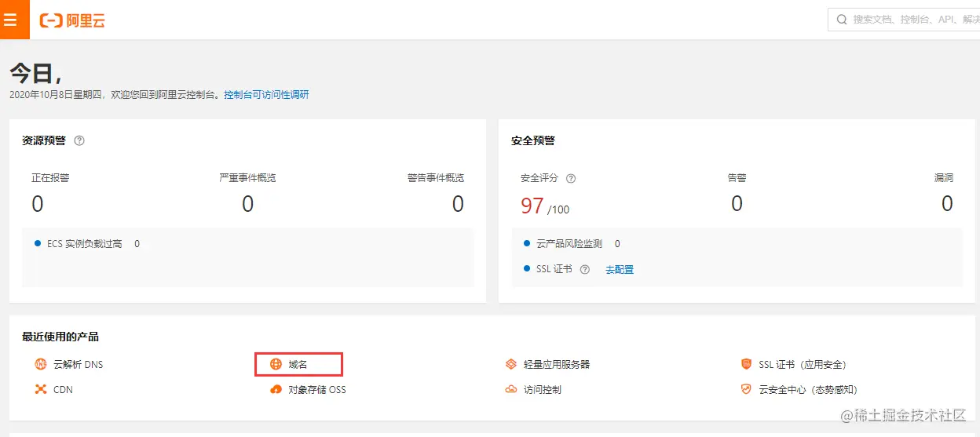Click the 最近使用的产品 heading
This screenshot has height=437, width=980.
coord(60,337)
